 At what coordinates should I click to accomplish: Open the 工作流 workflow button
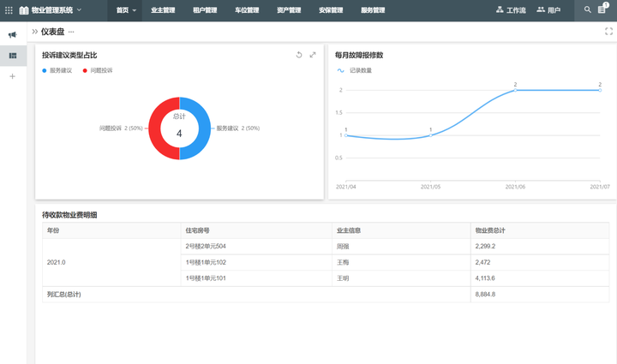pos(511,9)
